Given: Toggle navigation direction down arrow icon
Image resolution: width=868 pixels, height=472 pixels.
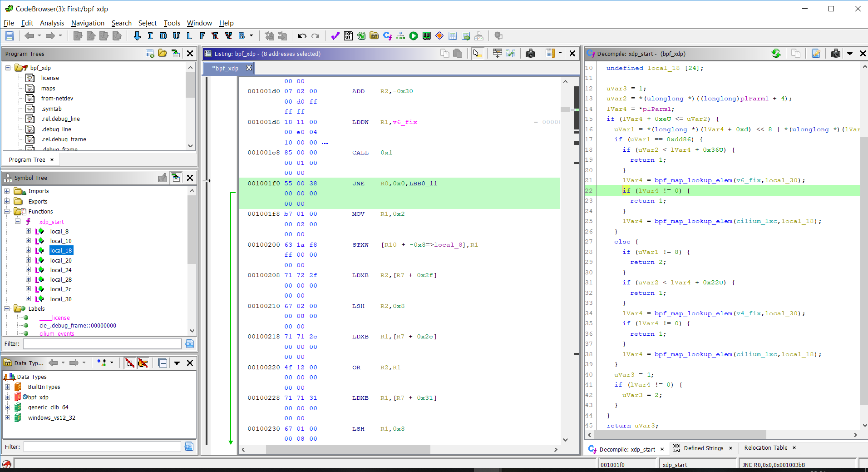Looking at the screenshot, I should [137, 36].
